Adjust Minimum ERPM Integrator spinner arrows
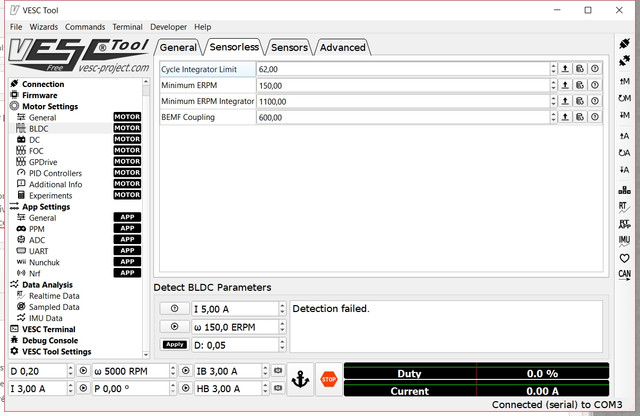The width and height of the screenshot is (640, 416). click(x=553, y=101)
